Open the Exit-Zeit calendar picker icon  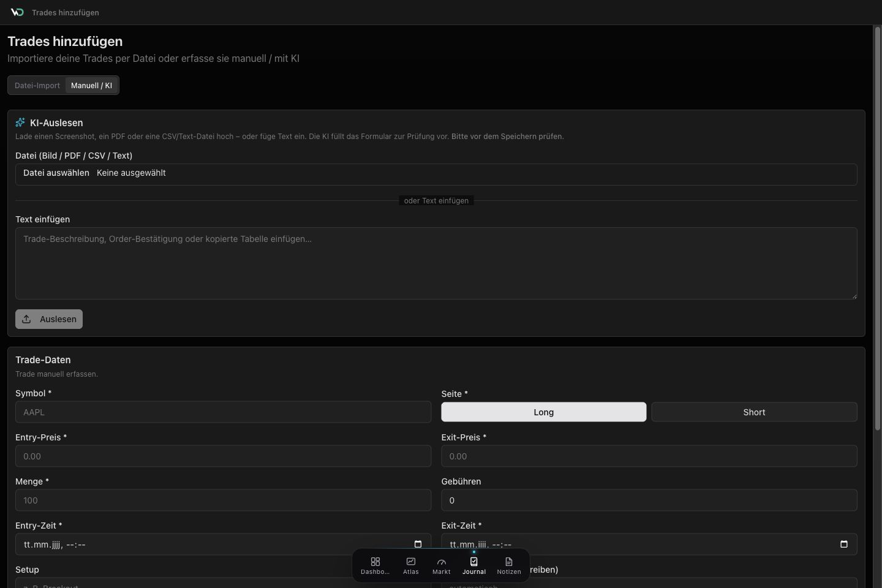(844, 544)
